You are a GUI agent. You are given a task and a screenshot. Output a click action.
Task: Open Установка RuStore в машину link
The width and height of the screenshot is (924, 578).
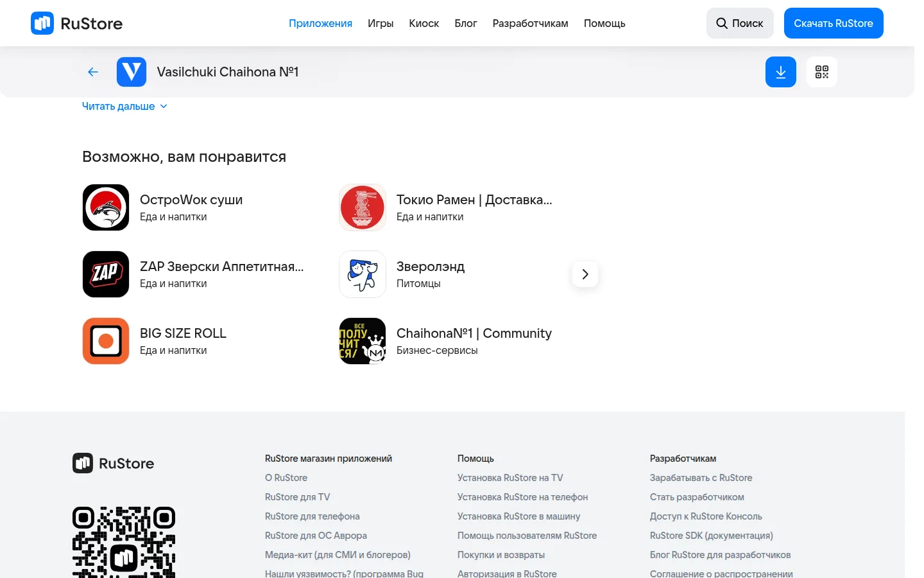point(519,516)
